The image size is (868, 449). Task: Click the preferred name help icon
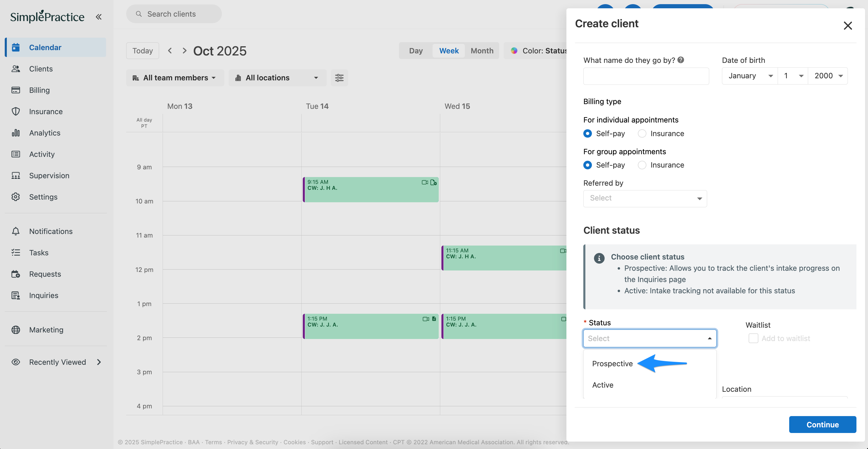pos(681,60)
